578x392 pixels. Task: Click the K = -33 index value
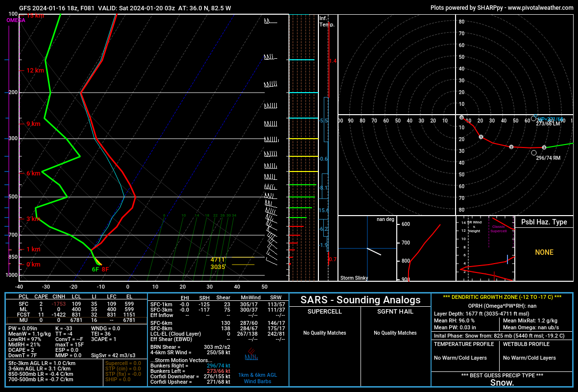(64, 329)
